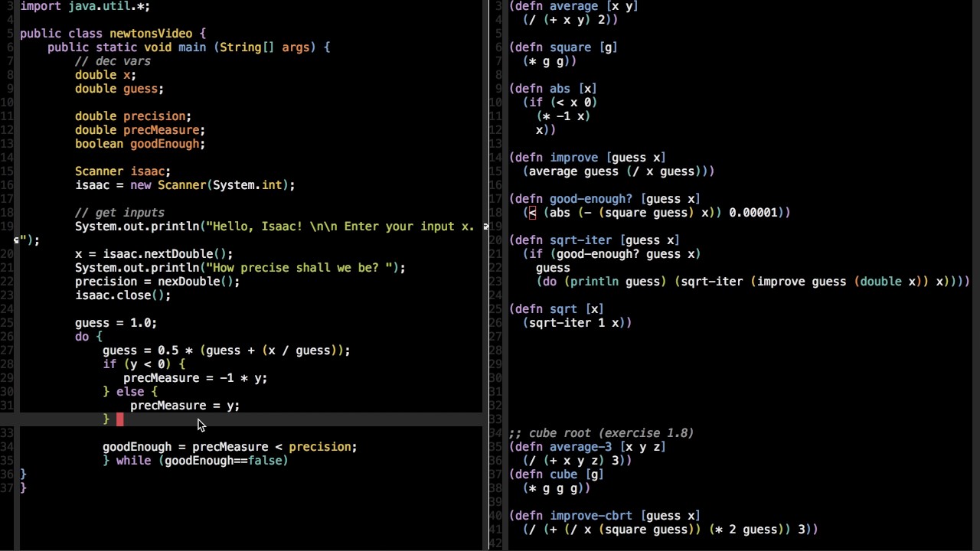Screen dimensions: 980x551
Task: Click the '(/ (+ x y) 2))' line
Action: tap(570, 20)
